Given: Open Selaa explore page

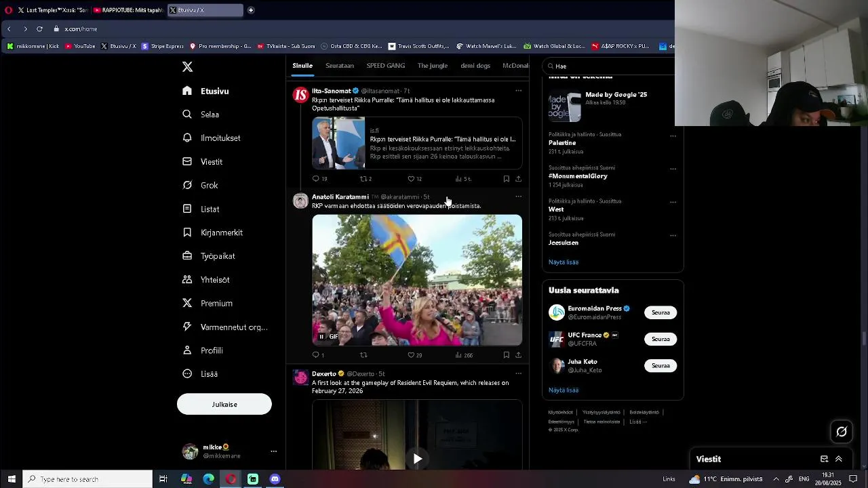Looking at the screenshot, I should tap(201, 115).
